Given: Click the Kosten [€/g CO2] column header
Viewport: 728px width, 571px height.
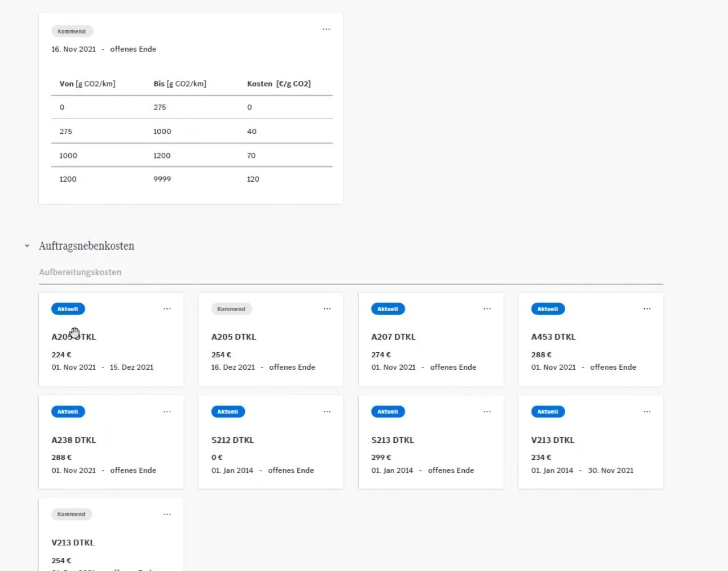Looking at the screenshot, I should pyautogui.click(x=279, y=84).
